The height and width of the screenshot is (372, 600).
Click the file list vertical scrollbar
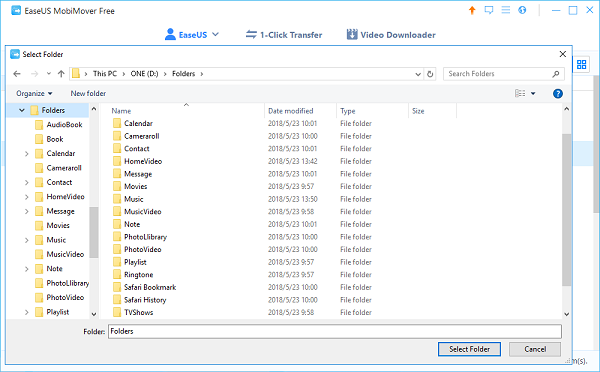(x=567, y=211)
